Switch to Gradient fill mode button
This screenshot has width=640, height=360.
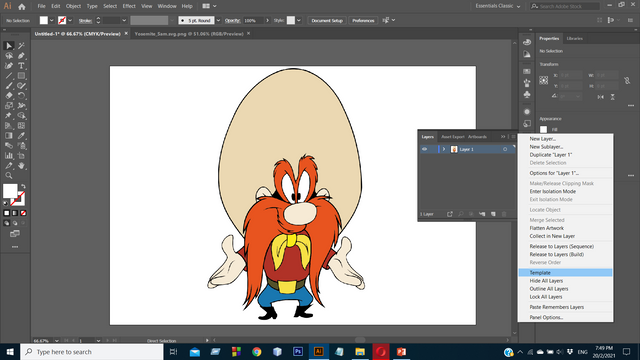point(15,213)
